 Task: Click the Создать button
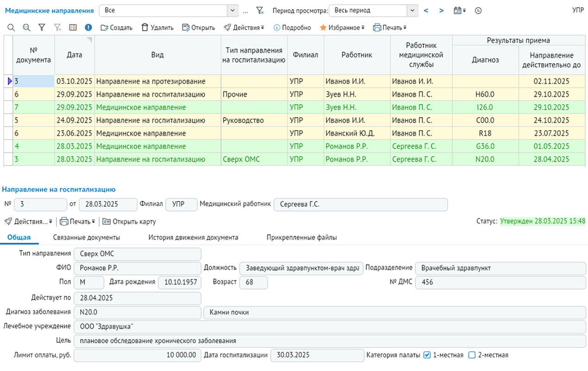[116, 28]
